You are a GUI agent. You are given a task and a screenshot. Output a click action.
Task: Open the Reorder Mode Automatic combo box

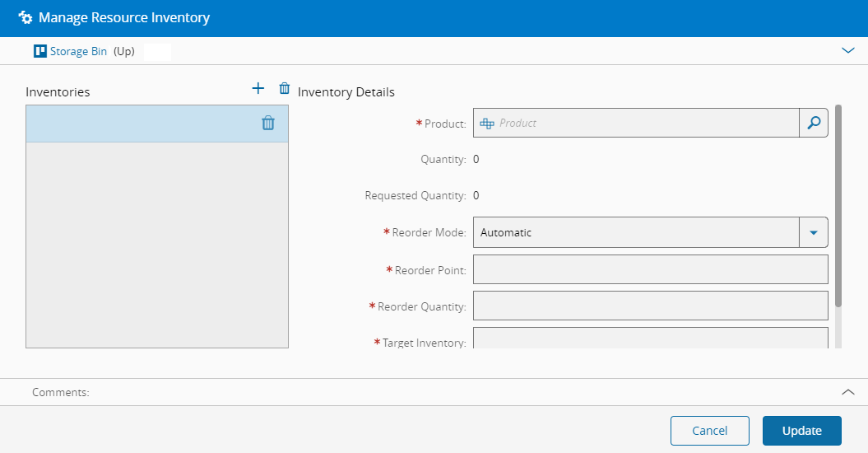coord(635,232)
